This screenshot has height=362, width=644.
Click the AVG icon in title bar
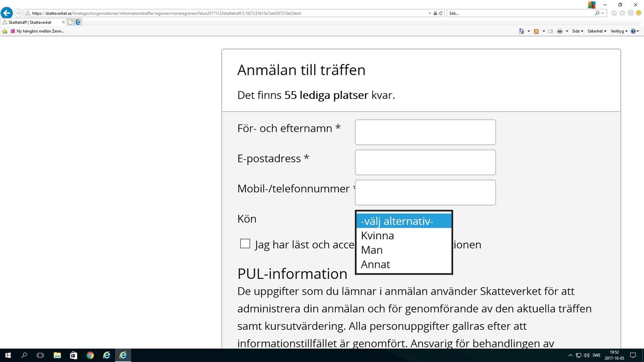(x=592, y=5)
